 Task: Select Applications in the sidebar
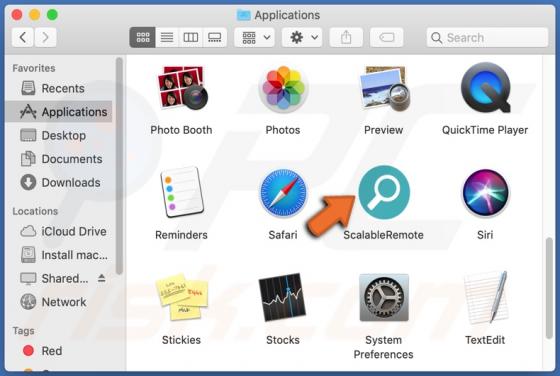[59, 112]
